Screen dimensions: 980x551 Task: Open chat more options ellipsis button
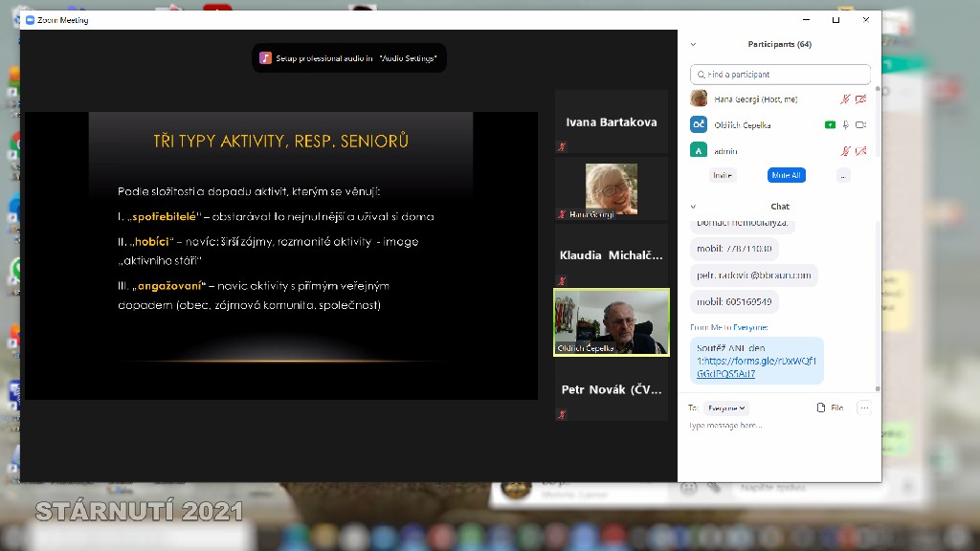coord(864,408)
